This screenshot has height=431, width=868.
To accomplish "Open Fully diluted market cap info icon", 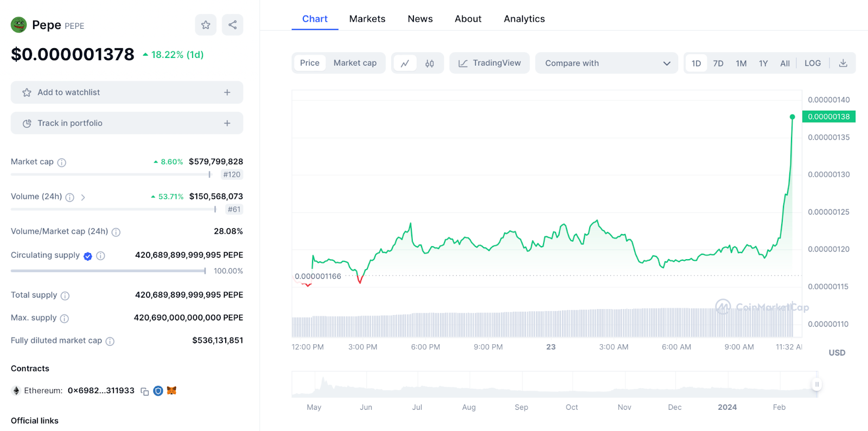I will pyautogui.click(x=110, y=342).
